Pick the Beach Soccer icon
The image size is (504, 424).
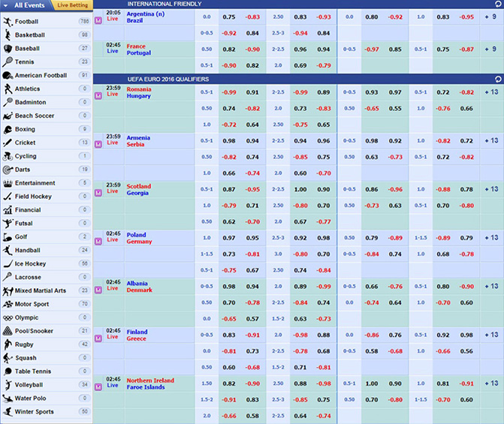[x=8, y=116]
